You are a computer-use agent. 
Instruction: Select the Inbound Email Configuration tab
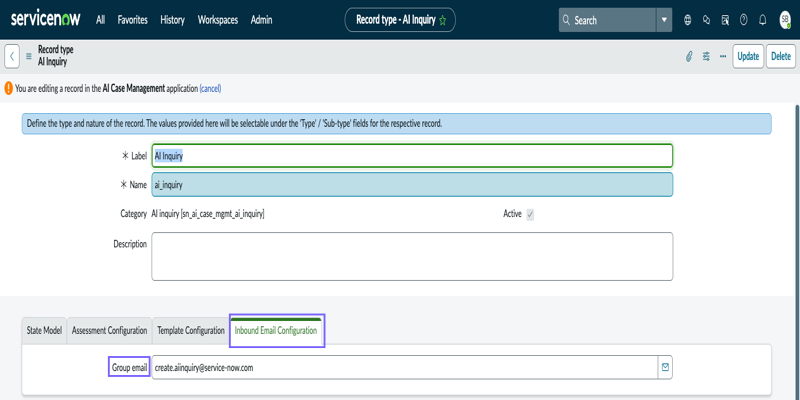[276, 331]
